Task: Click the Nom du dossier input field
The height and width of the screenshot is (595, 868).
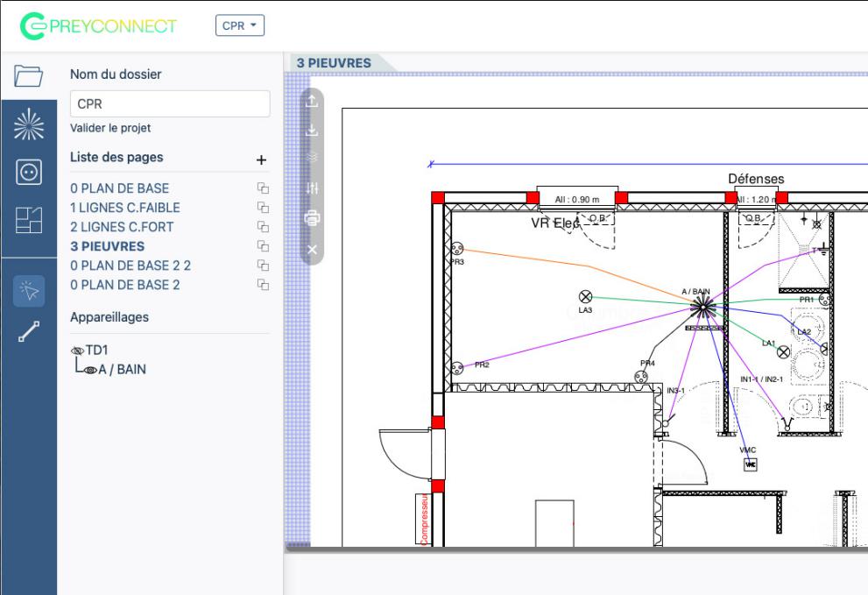Action: 170,103
